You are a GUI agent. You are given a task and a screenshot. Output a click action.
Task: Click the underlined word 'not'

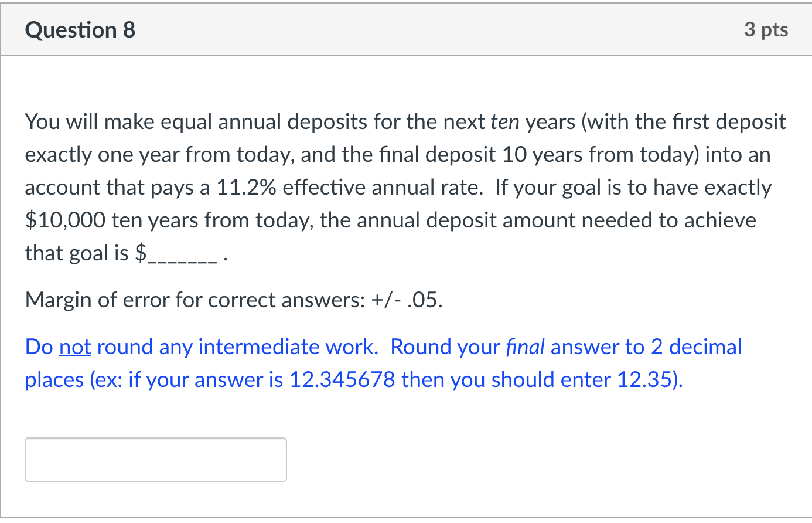74,347
